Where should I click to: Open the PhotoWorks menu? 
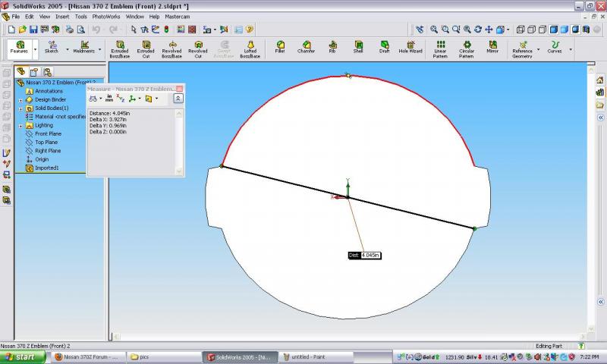pyautogui.click(x=106, y=17)
